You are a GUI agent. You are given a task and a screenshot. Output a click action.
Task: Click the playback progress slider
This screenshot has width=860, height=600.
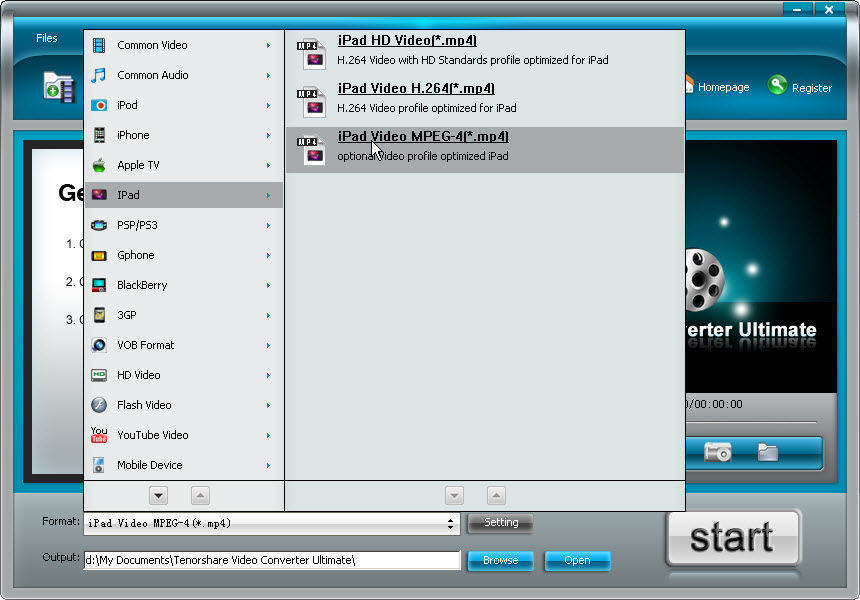751,422
